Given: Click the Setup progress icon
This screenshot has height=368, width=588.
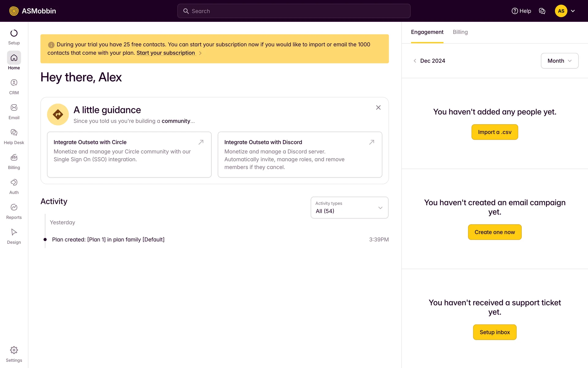Looking at the screenshot, I should coord(14,33).
